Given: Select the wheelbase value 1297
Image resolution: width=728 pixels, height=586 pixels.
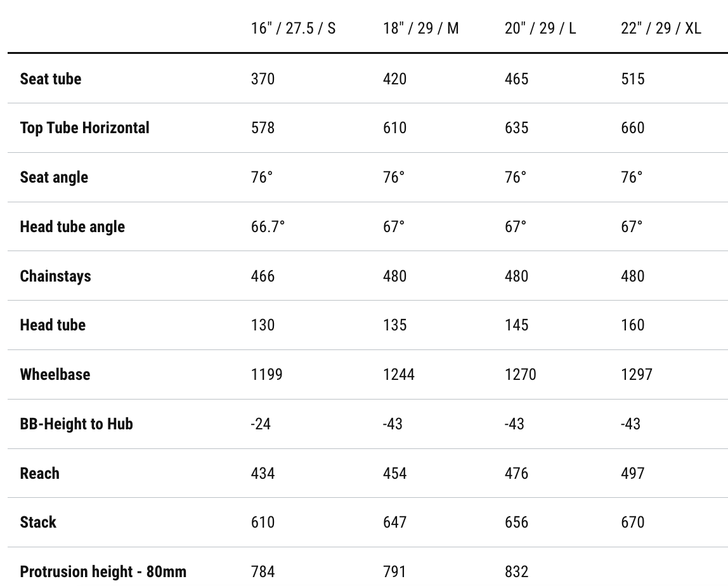Looking at the screenshot, I should 637,374.
